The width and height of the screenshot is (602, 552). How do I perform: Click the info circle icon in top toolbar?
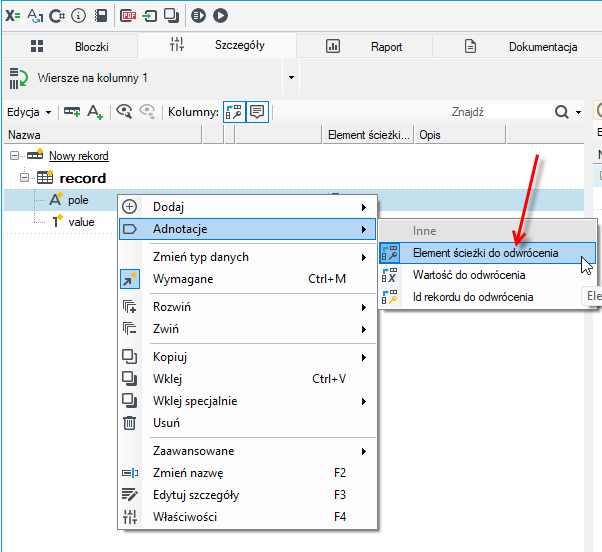coord(79,16)
